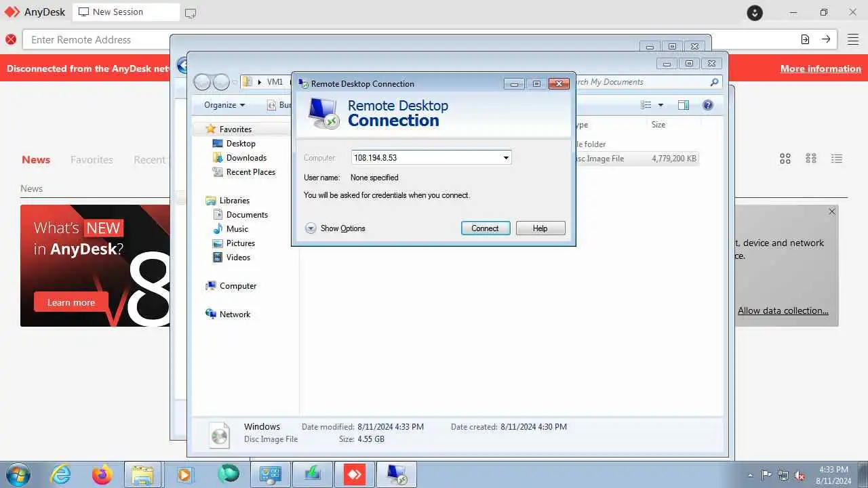The width and height of the screenshot is (868, 488).
Task: Switch AnyDesk to large tile view
Action: pyautogui.click(x=785, y=159)
